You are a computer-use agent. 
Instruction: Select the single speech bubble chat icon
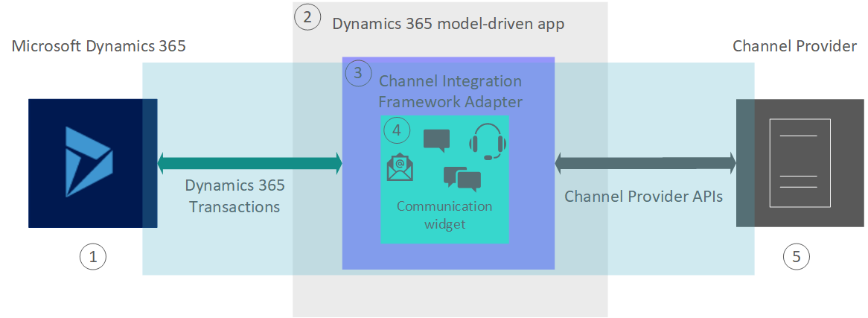pos(436,141)
